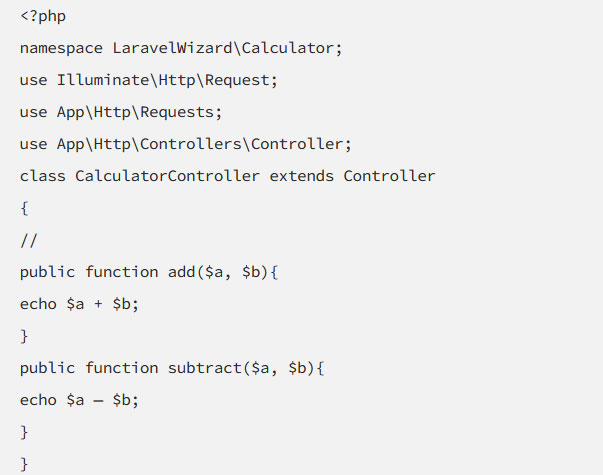Click the dash in echo $a – $b
Viewport: 603px width, 475px height.
tap(98, 401)
